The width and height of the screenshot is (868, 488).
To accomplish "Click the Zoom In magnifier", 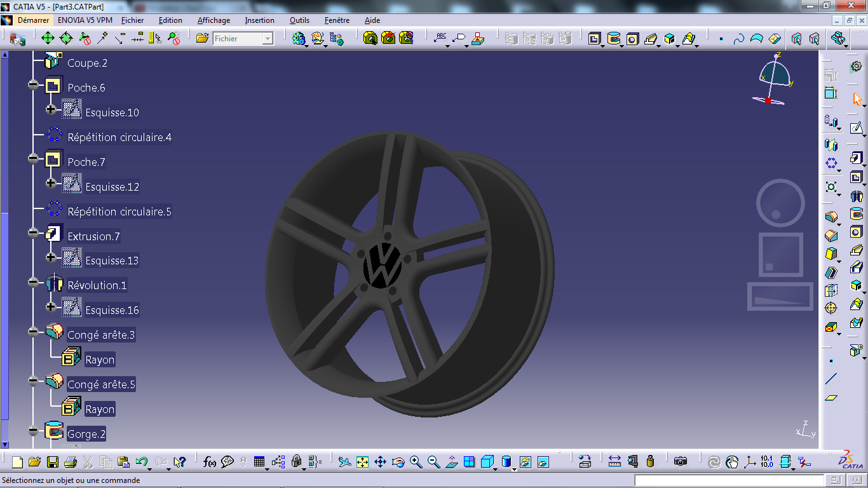I will 416,462.
